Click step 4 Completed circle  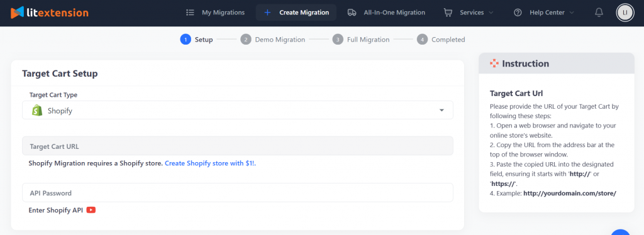(422, 40)
